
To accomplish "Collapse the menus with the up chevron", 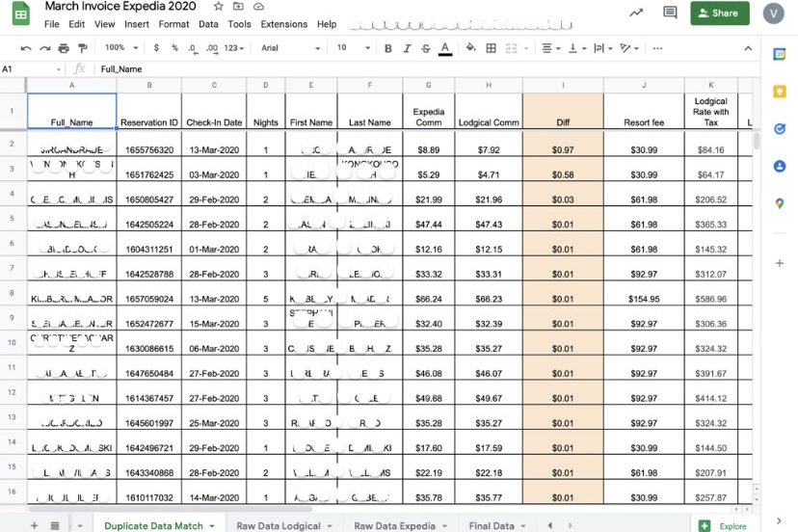I will [748, 48].
